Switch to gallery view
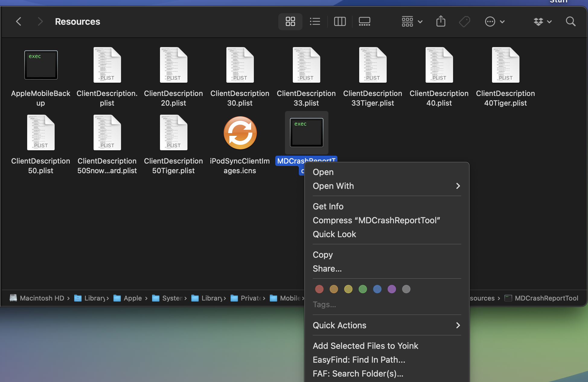The image size is (588, 382). [x=364, y=21]
